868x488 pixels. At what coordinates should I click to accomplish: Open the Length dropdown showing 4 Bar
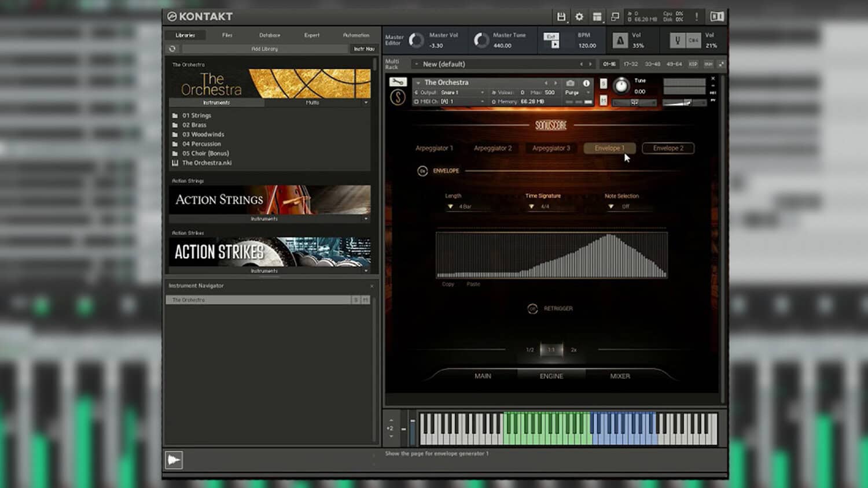470,206
